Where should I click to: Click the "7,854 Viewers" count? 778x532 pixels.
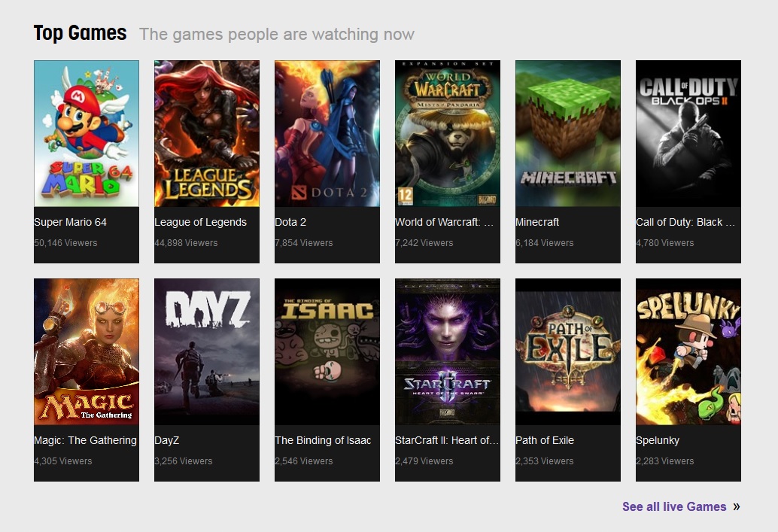pos(304,243)
